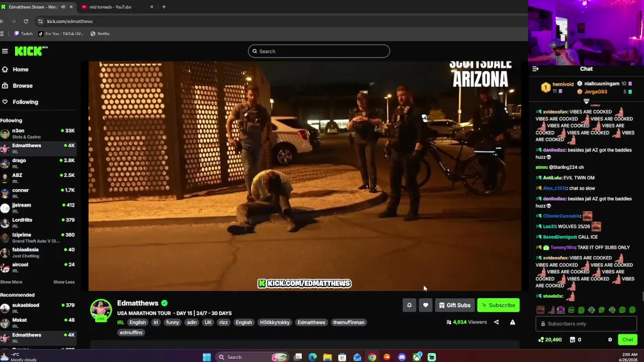Viewport: 644px width, 362px height.
Task: Click the address bar URL
Action: [70, 21]
